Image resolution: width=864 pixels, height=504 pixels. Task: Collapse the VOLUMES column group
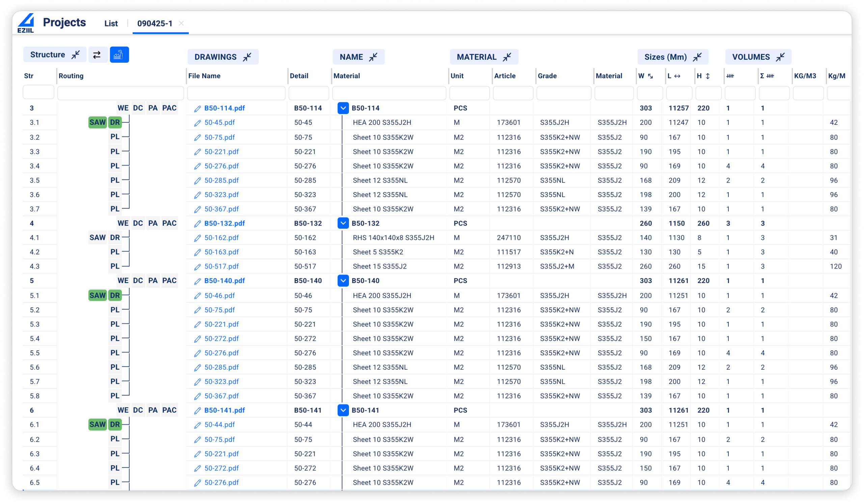780,57
